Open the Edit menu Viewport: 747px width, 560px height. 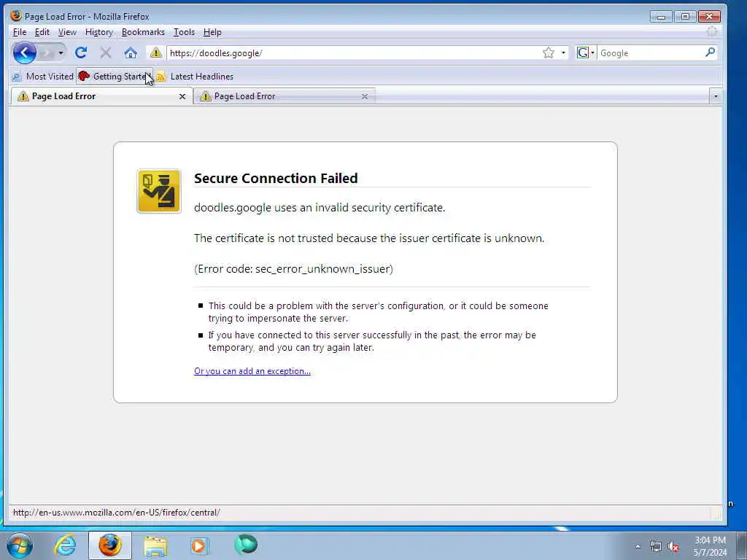[x=42, y=32]
